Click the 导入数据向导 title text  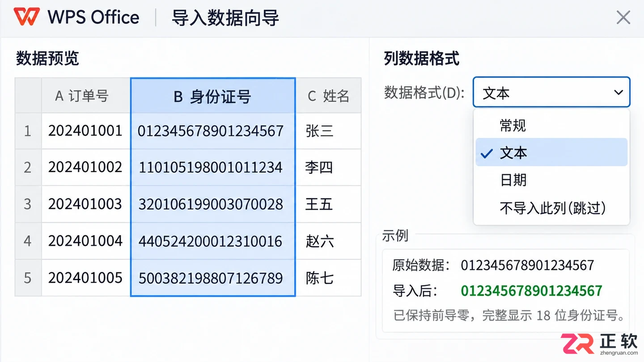click(225, 18)
